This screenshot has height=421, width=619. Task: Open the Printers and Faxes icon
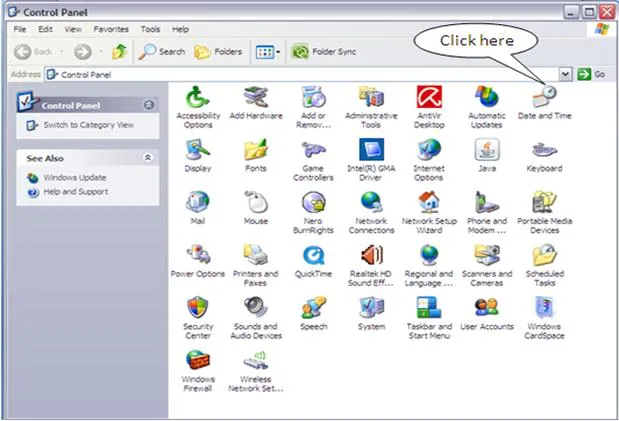click(x=255, y=265)
